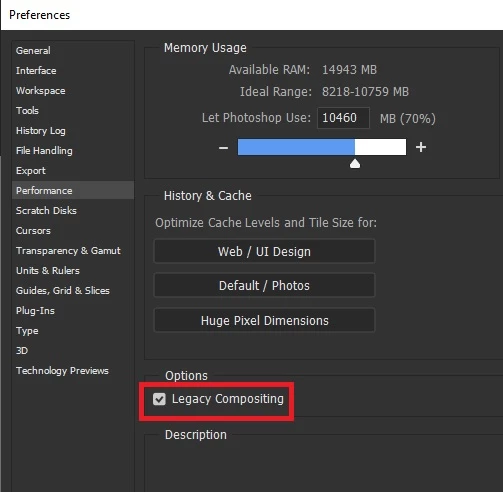Click the Default / Photos button
Viewport: 503px width, 492px height.
click(264, 285)
